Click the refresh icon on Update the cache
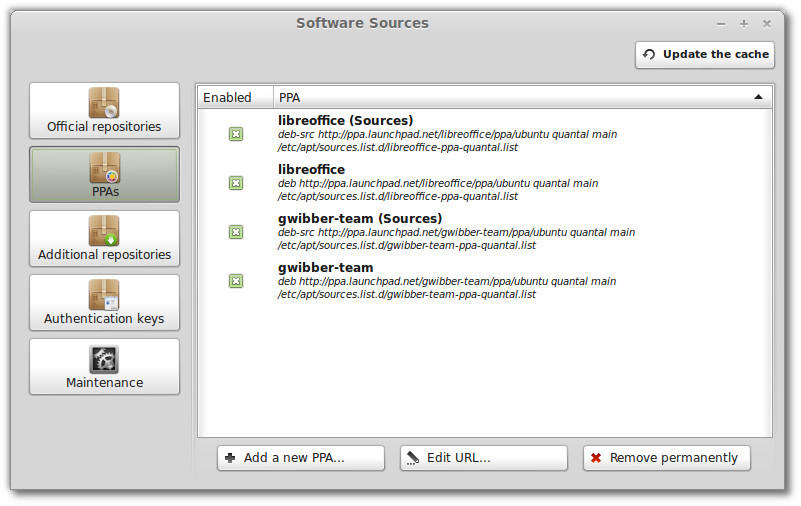Screen dimensions: 801x506 point(649,54)
